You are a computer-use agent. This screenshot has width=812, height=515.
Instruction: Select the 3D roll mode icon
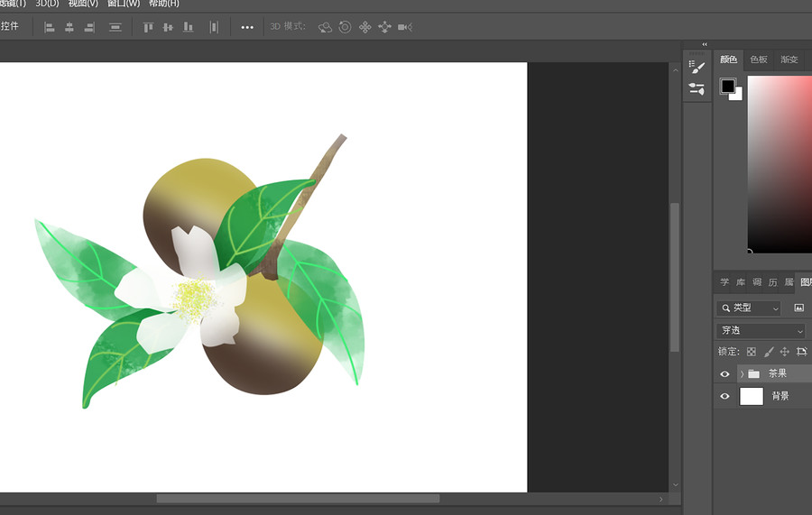(x=345, y=27)
